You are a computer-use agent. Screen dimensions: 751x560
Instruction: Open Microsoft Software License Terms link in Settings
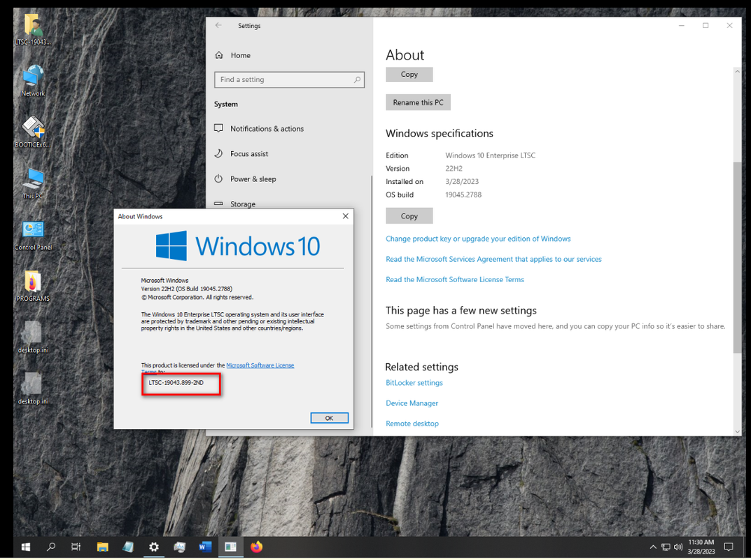454,279
